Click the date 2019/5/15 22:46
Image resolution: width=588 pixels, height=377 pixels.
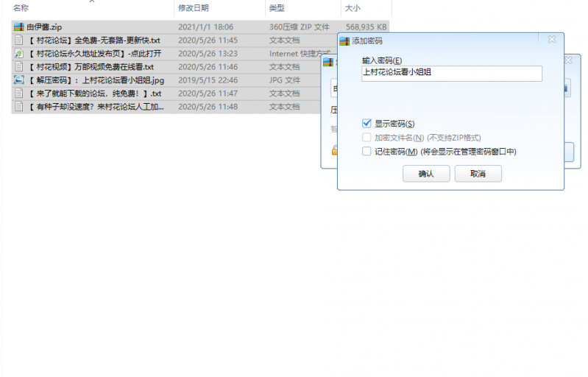(208, 80)
